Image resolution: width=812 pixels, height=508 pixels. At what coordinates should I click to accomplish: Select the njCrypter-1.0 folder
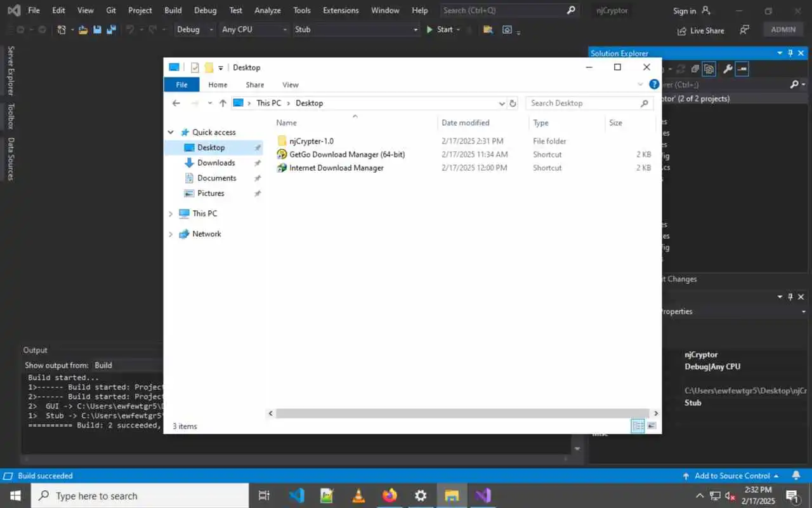click(x=311, y=141)
